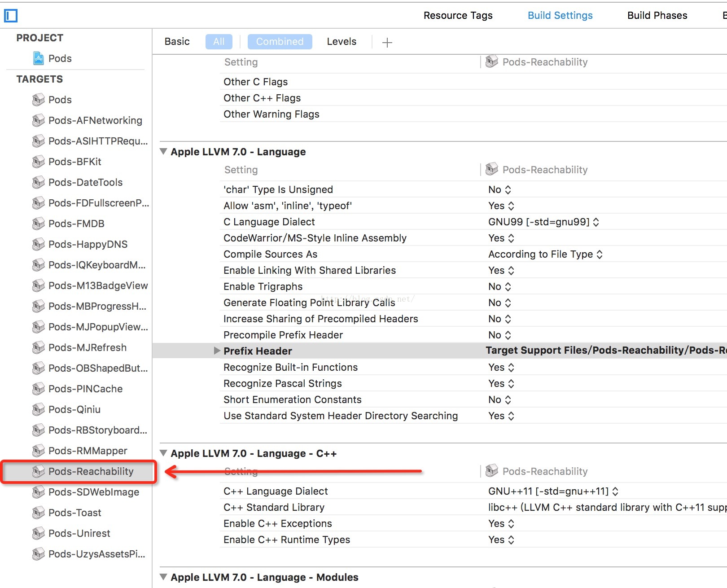Add a build setting with plus button

[387, 42]
